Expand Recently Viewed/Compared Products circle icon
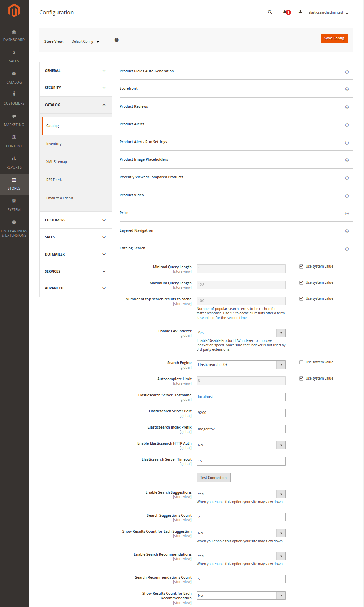The image size is (364, 607). point(347,178)
